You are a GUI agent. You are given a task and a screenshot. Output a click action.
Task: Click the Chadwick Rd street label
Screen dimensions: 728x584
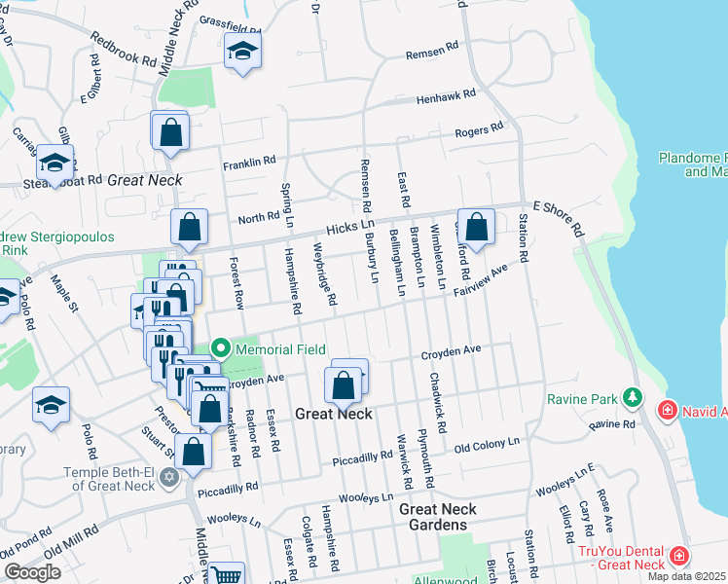(437, 403)
